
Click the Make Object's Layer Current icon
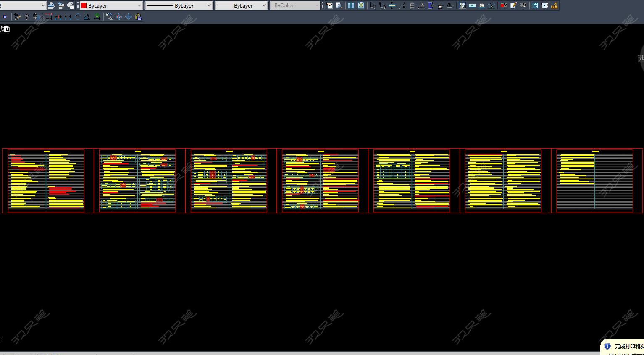[51, 5]
